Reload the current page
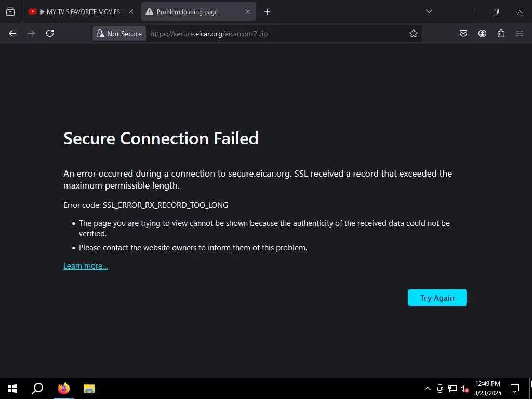 [50, 33]
